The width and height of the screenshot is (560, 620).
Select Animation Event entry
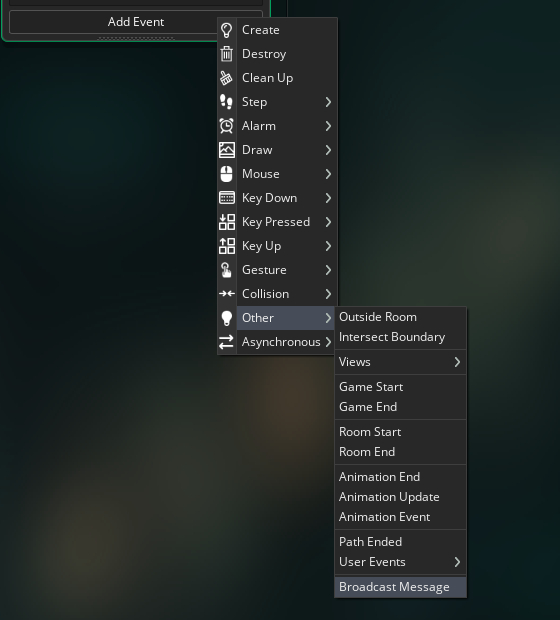click(x=400, y=517)
